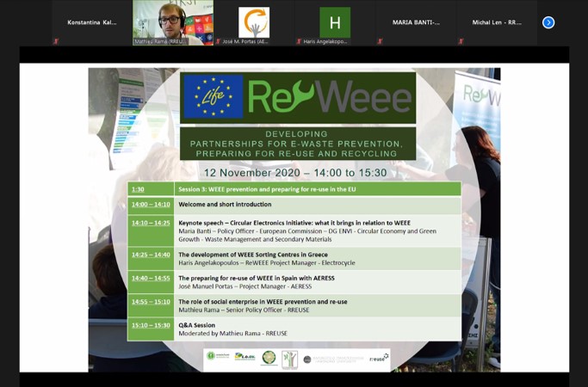Click the '12 November 2020 – 14:00 to 15:30' date
This screenshot has width=588, height=387.
point(295,173)
